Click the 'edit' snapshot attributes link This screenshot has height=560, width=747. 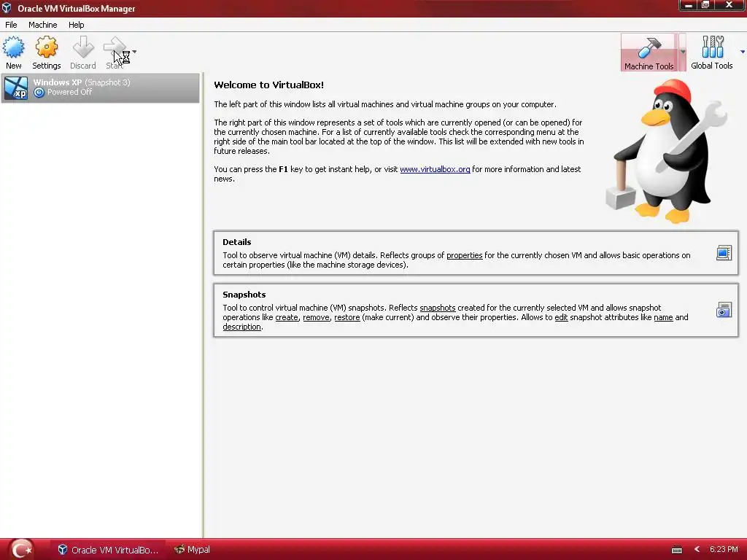point(561,317)
